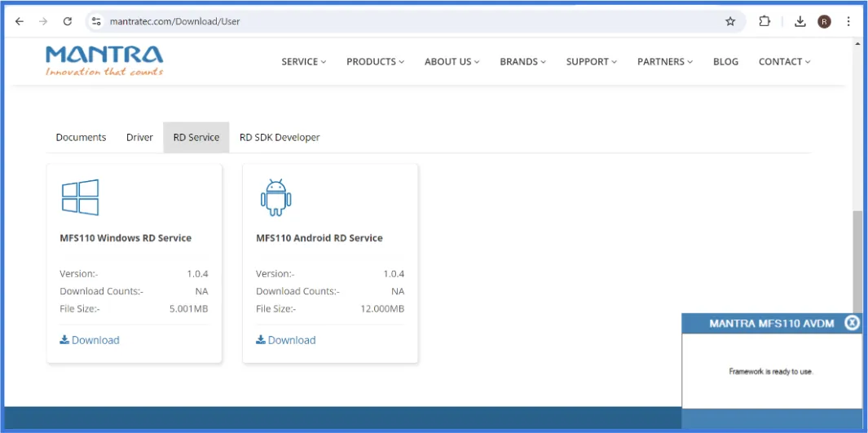This screenshot has height=433, width=868.
Task: Open the browser extensions puzzle icon
Action: pos(764,21)
